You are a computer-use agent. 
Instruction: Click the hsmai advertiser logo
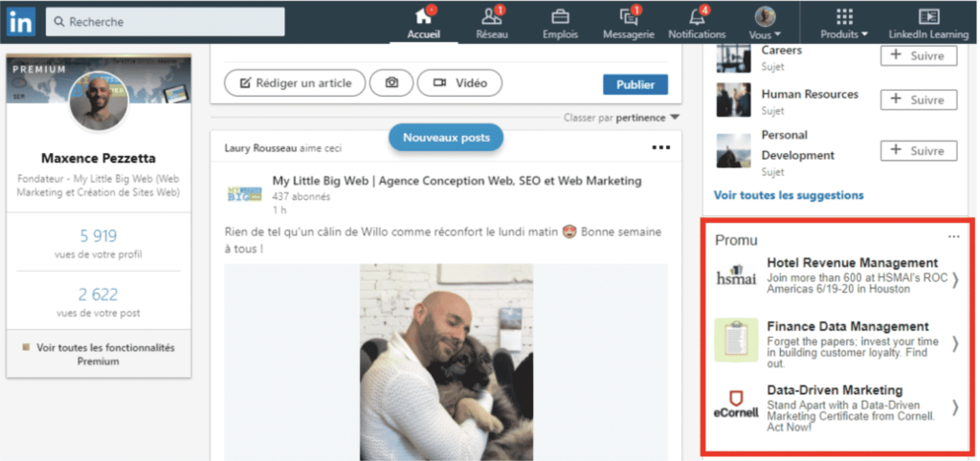click(736, 276)
